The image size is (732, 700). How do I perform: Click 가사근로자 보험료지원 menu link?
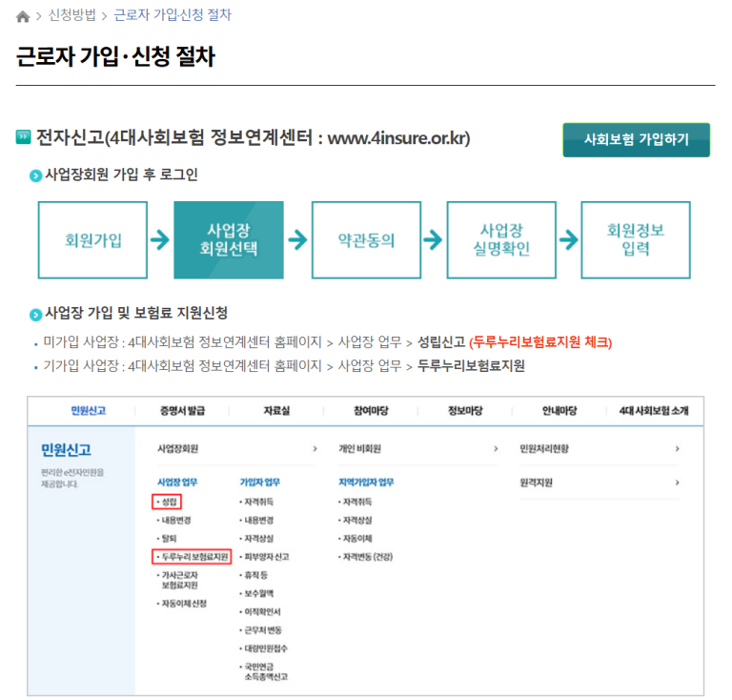178,580
